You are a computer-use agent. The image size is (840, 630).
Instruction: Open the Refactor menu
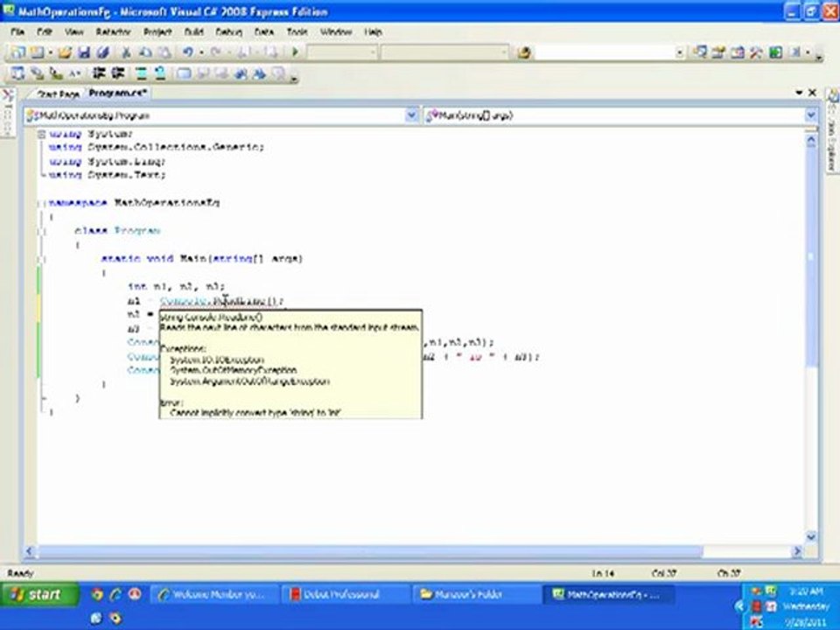pos(113,32)
